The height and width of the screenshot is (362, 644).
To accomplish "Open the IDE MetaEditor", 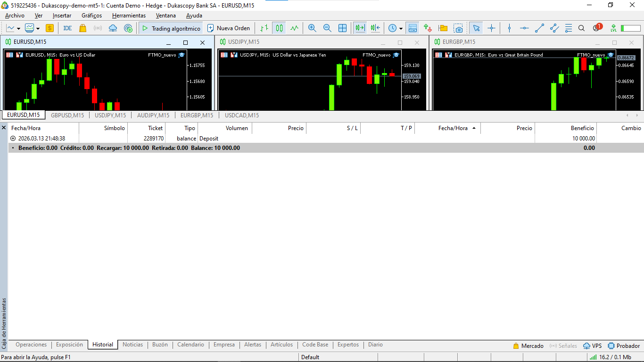I will pyautogui.click(x=67, y=28).
